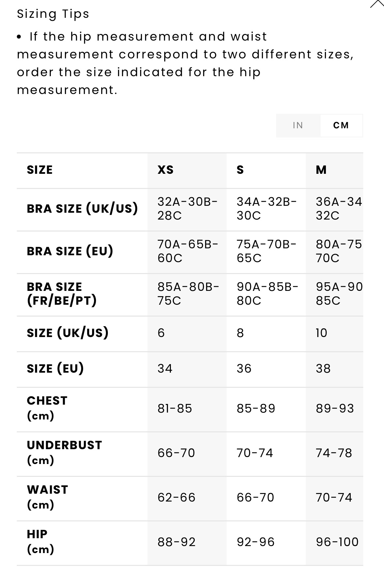Select the CM unit option
384x588 pixels.
341,125
